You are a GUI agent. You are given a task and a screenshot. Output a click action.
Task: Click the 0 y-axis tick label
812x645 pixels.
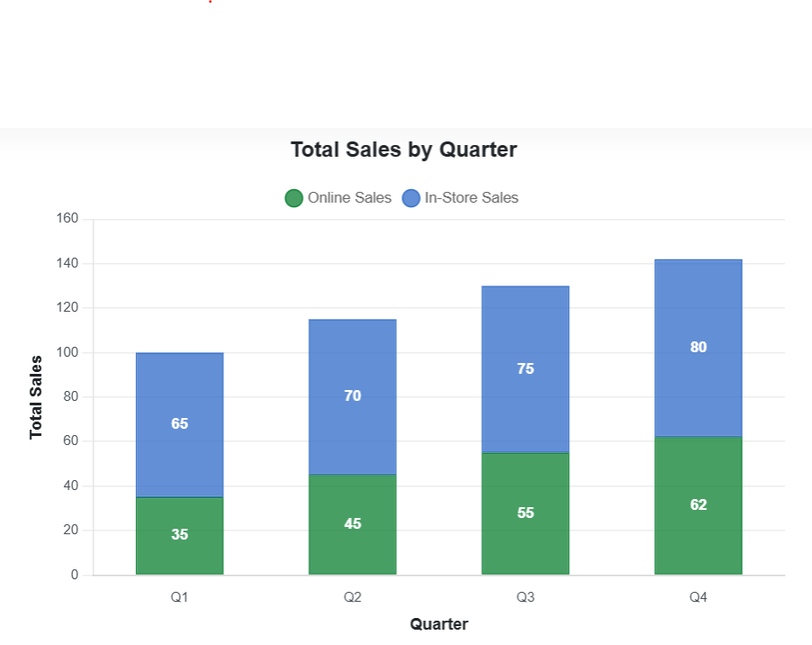[75, 575]
